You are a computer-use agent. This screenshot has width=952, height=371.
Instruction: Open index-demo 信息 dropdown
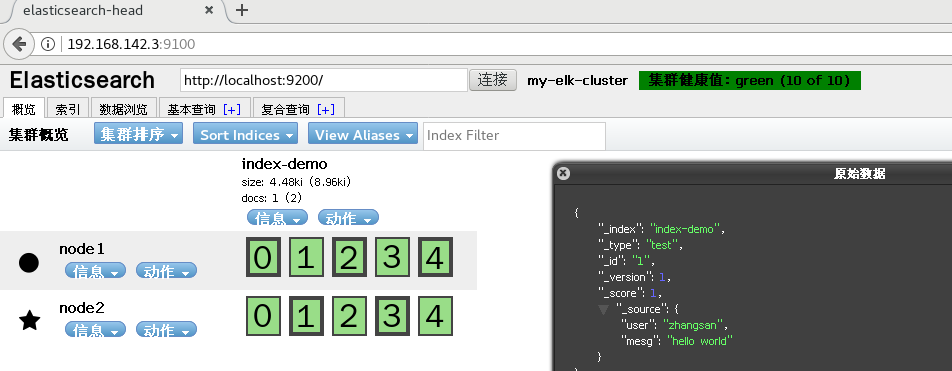[277, 217]
